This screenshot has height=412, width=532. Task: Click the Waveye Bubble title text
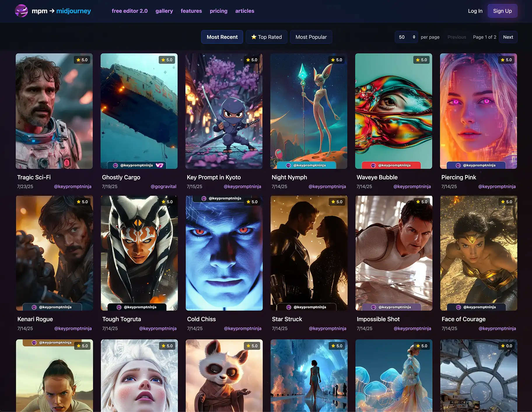[x=377, y=177]
